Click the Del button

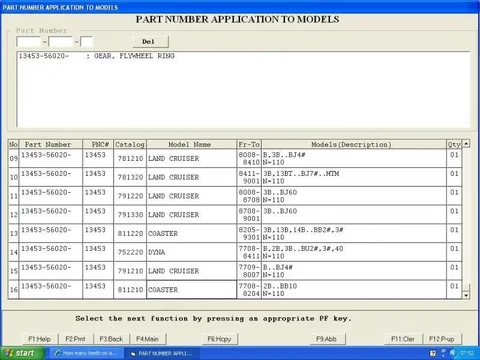click(151, 42)
